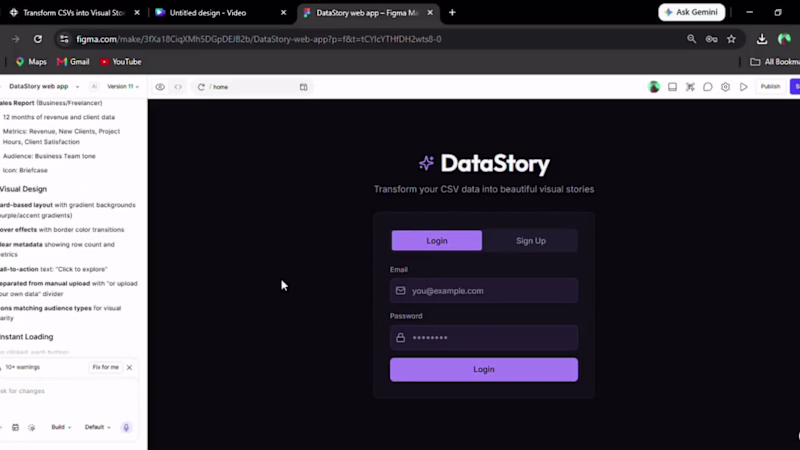Open the Maps bookmark
This screenshot has width=800, height=450.
(x=31, y=62)
